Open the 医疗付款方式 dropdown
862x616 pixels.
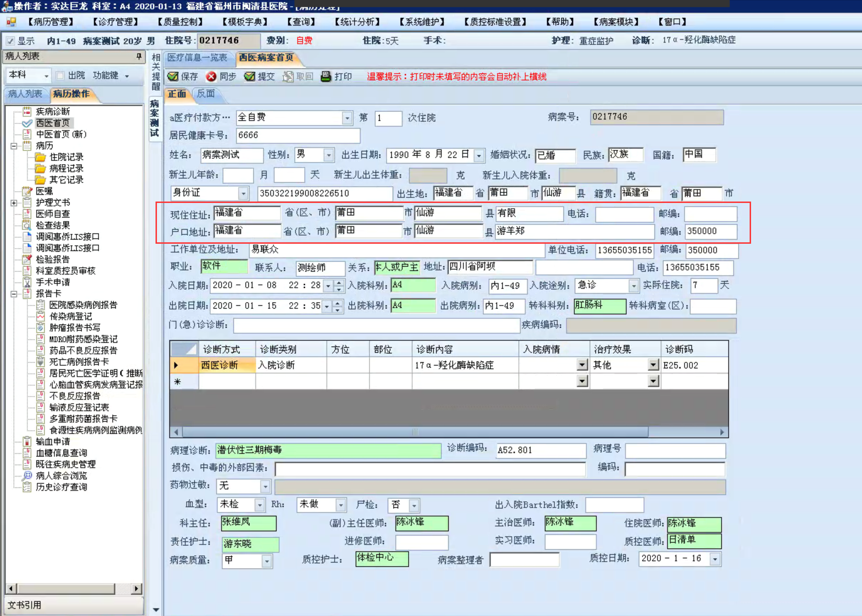(x=347, y=118)
